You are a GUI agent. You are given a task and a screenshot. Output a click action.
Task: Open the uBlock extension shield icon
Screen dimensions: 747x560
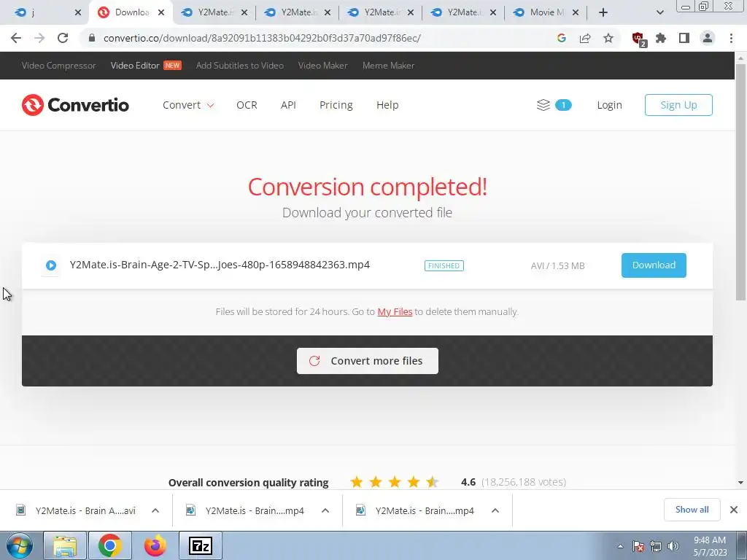tap(638, 39)
